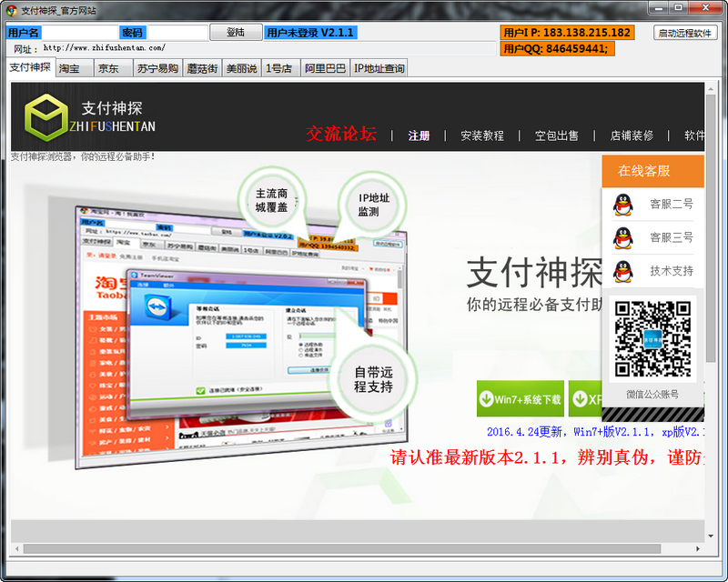Click download arrow on Win7+系统下载 button

click(485, 398)
